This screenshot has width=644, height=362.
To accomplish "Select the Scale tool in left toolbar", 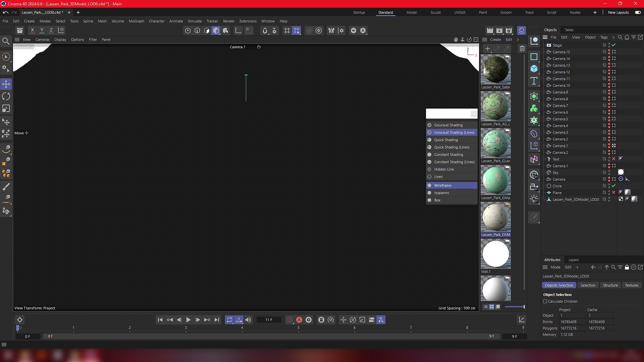I will [x=6, y=109].
